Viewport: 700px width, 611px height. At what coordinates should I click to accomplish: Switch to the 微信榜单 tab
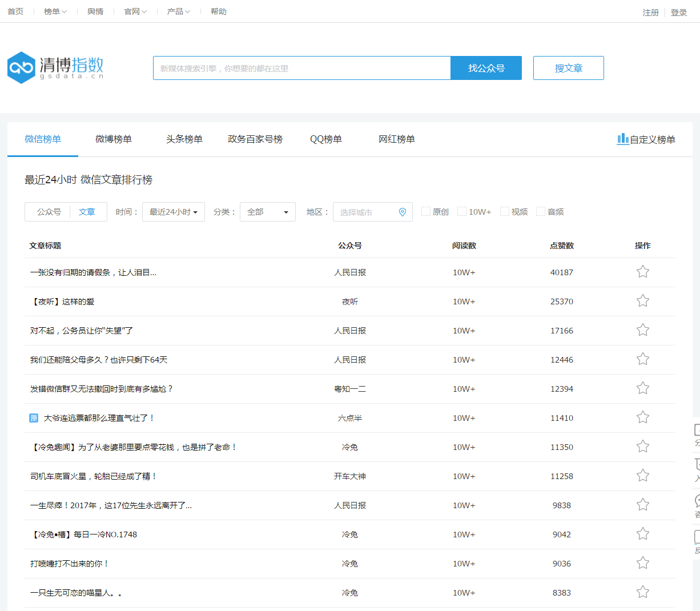(43, 139)
